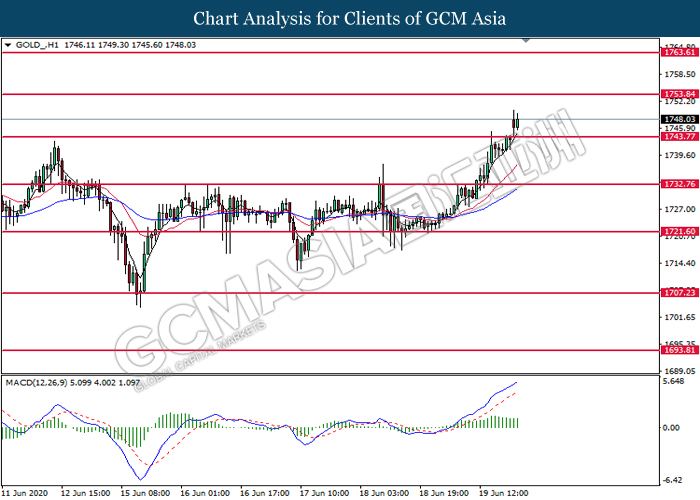This screenshot has height=500, width=700.
Task: Click the 16 Jun 17:00 time label
Action: pos(265,493)
